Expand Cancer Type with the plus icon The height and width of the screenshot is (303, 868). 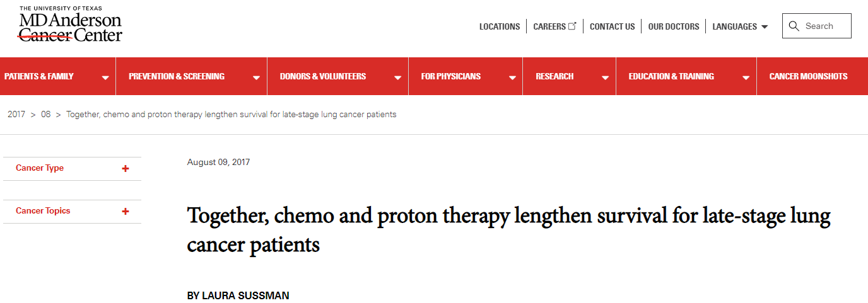(x=126, y=169)
